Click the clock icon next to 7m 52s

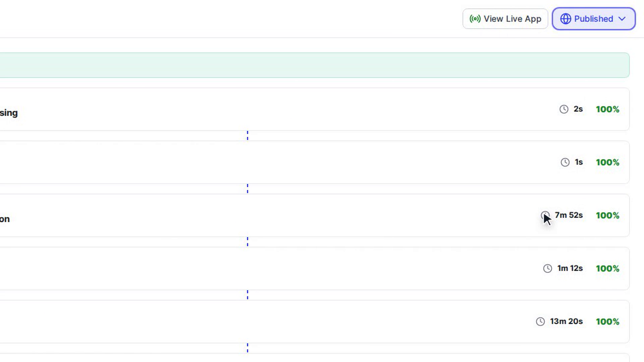tap(545, 215)
